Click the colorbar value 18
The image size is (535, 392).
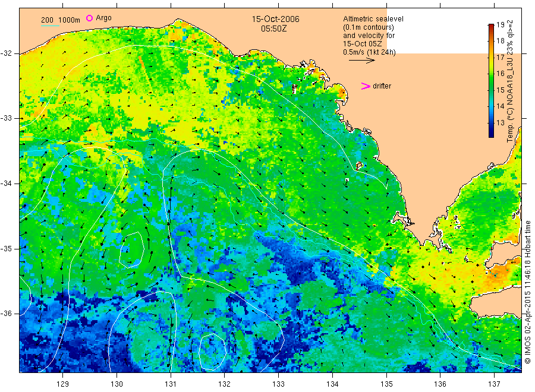500,41
